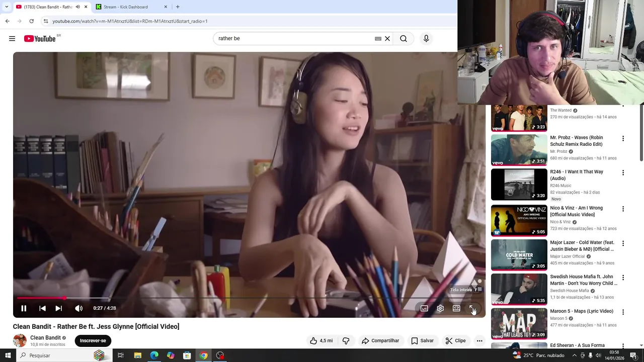The height and width of the screenshot is (362, 644).
Task: Go back in the browser
Action: coord(7,21)
